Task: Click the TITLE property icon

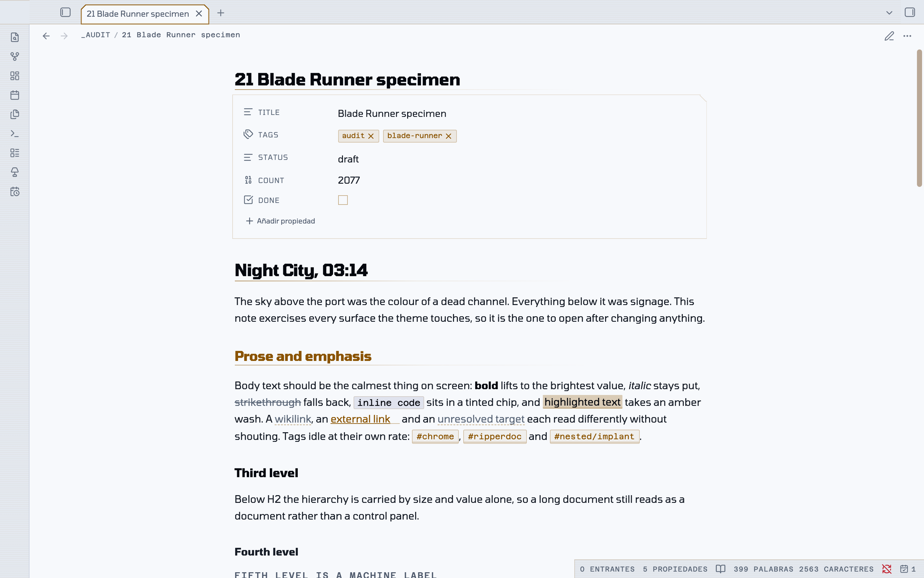Action: pyautogui.click(x=248, y=112)
